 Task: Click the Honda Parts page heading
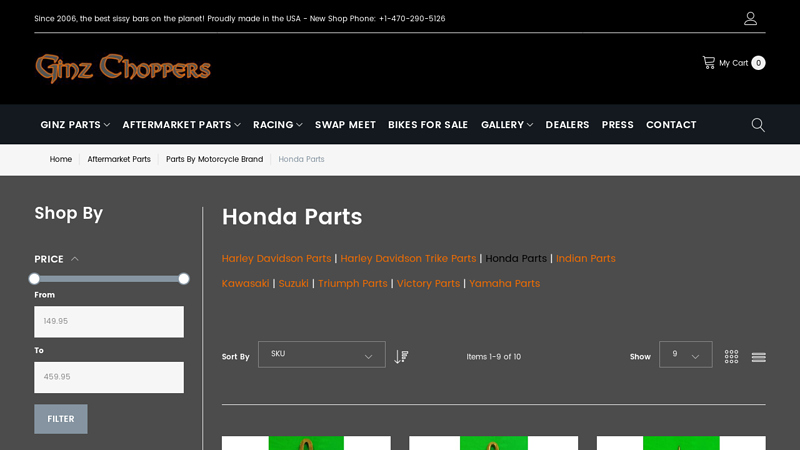292,217
